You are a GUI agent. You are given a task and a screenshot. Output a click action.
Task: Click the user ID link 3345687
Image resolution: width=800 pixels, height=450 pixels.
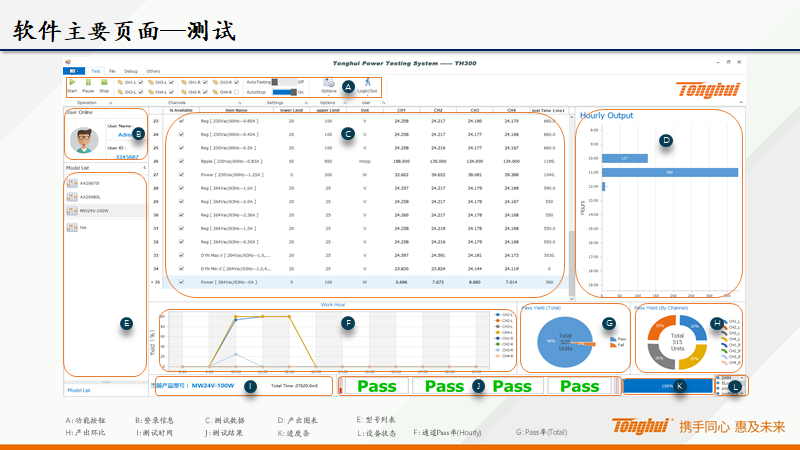127,157
